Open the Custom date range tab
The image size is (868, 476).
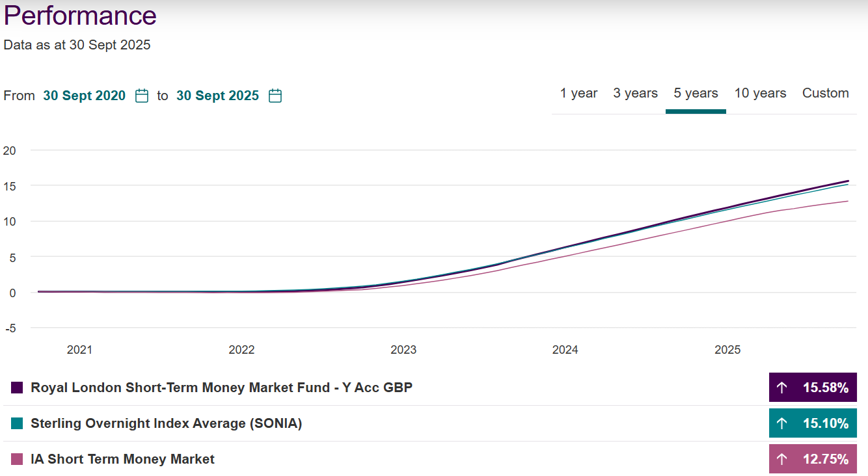tap(825, 94)
